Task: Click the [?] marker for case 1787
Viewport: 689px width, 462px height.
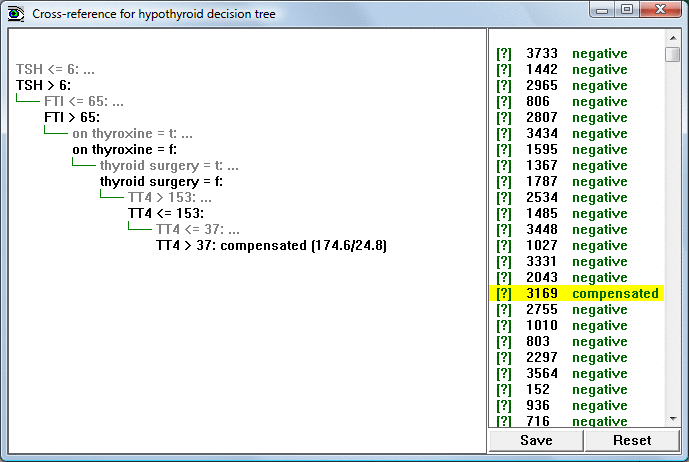Action: pyautogui.click(x=504, y=182)
